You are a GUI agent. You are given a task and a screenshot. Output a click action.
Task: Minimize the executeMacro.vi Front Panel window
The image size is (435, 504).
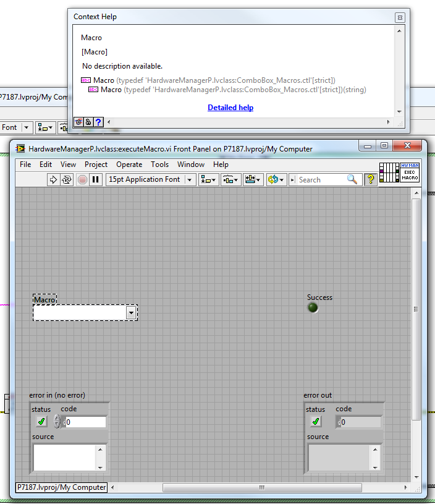368,145
